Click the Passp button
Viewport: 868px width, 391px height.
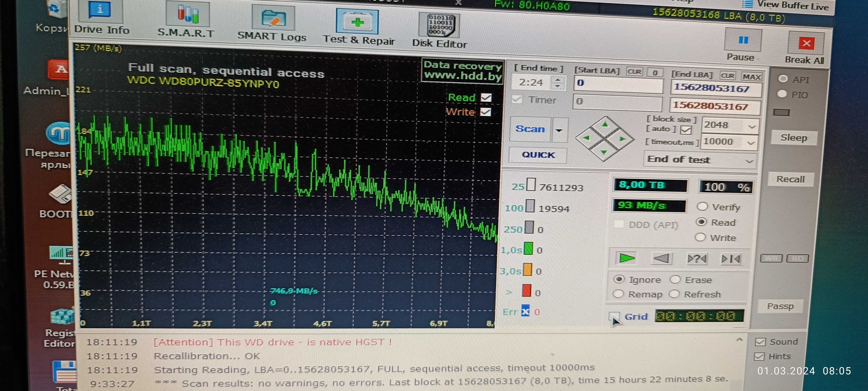pos(780,306)
